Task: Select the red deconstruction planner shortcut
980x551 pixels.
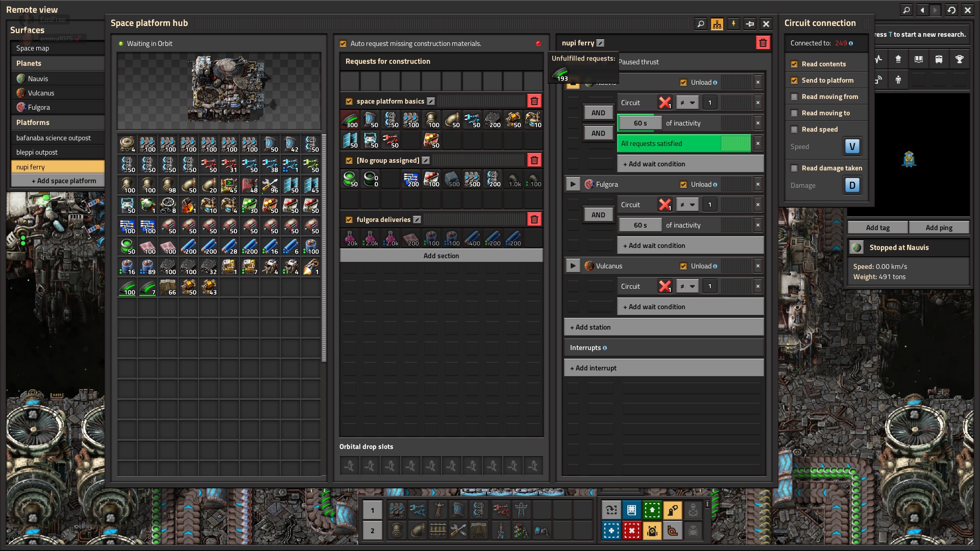Action: coord(631,531)
